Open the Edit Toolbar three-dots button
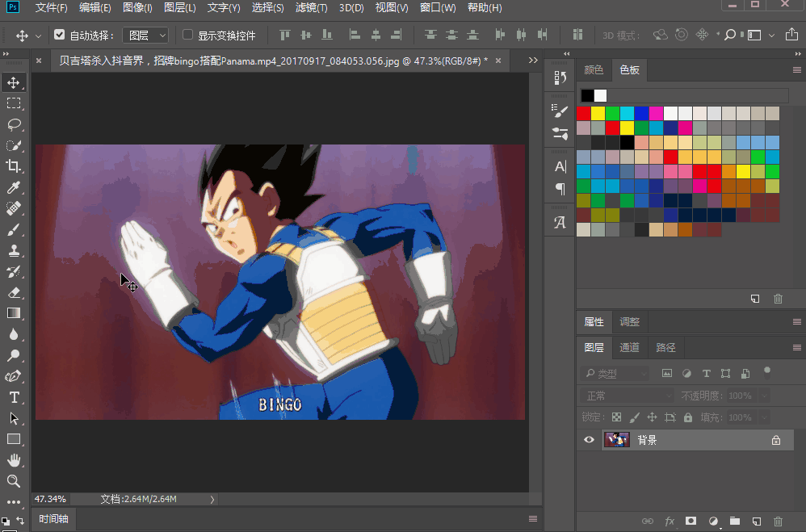Viewport: 806px width, 532px height. (14, 501)
